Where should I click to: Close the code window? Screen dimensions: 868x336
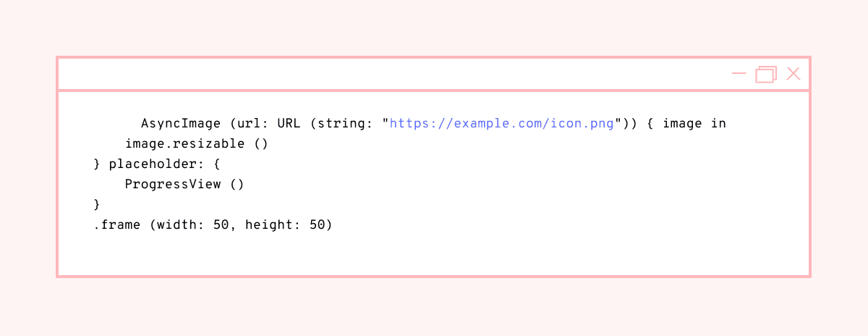[793, 74]
